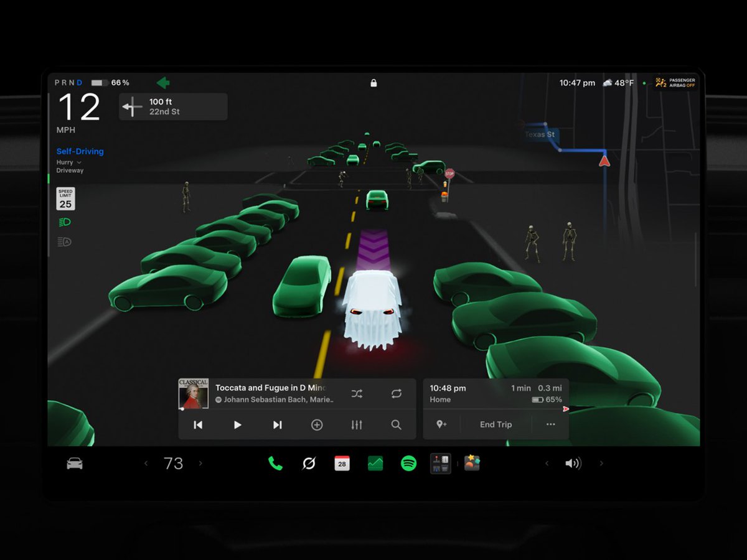This screenshot has height=560, width=747.
Task: Tap the Texas St label on map
Action: point(539,134)
